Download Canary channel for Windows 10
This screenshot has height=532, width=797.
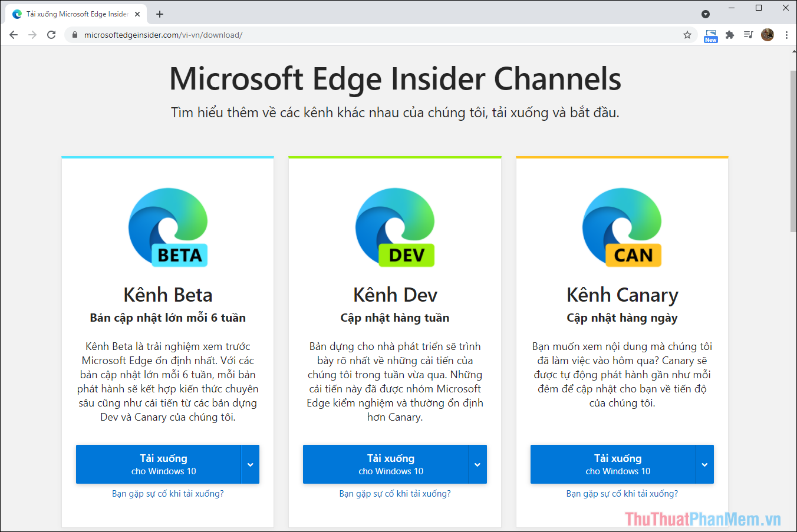pyautogui.click(x=613, y=464)
